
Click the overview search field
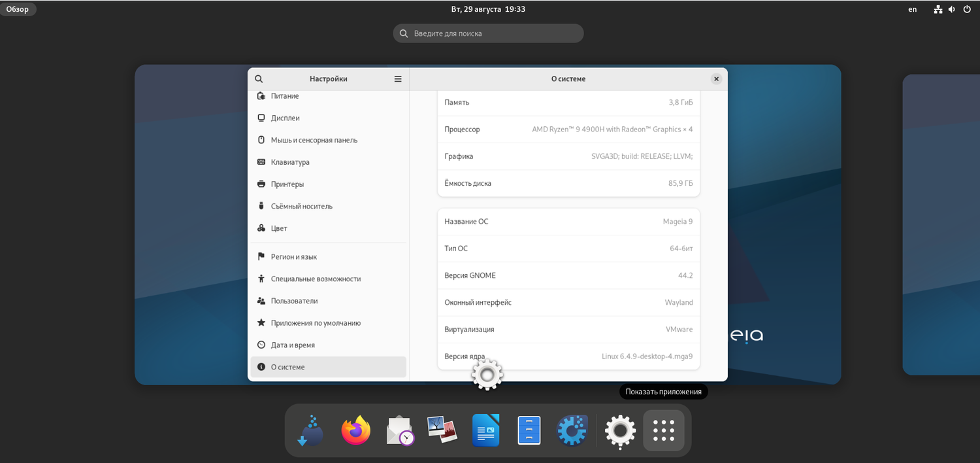(488, 33)
